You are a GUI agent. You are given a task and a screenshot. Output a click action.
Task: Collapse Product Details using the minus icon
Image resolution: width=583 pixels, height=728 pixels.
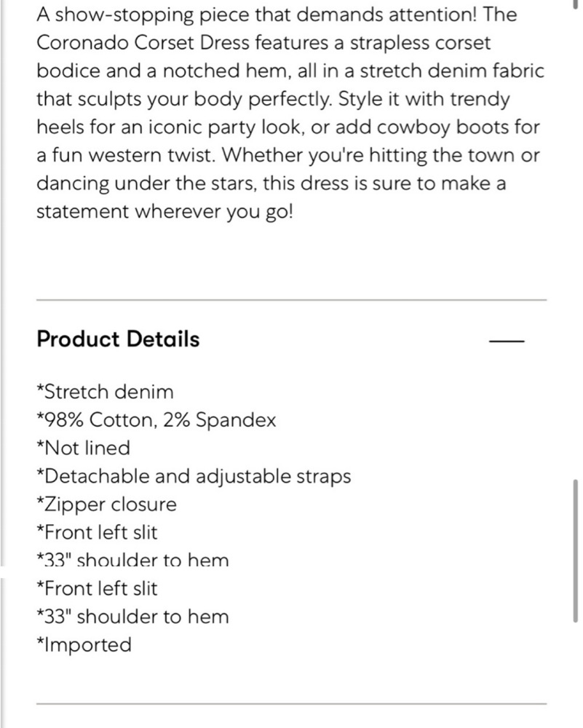point(507,341)
